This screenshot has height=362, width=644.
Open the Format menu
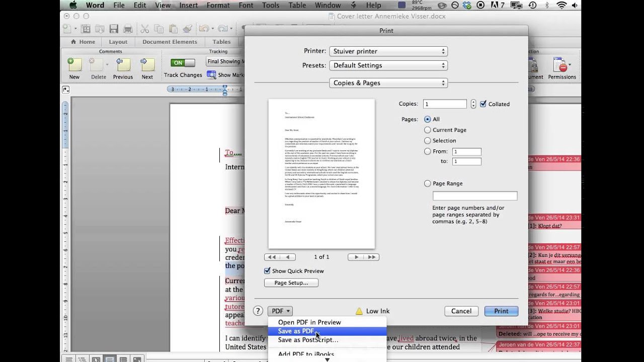pyautogui.click(x=218, y=5)
